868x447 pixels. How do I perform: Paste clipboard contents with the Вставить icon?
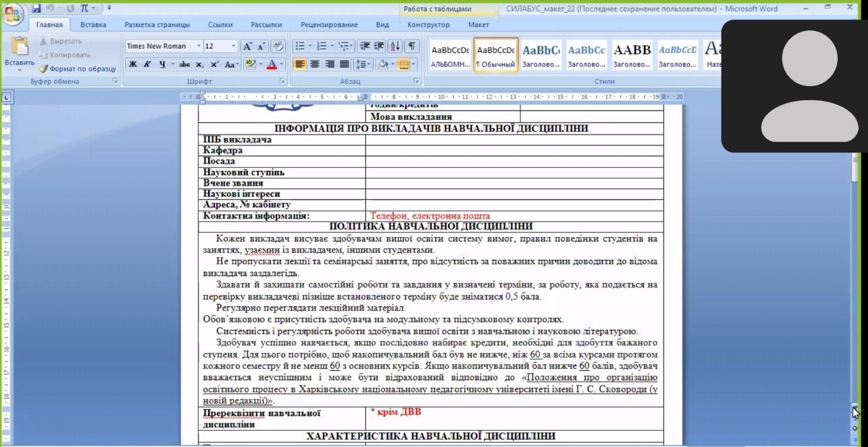point(19,46)
